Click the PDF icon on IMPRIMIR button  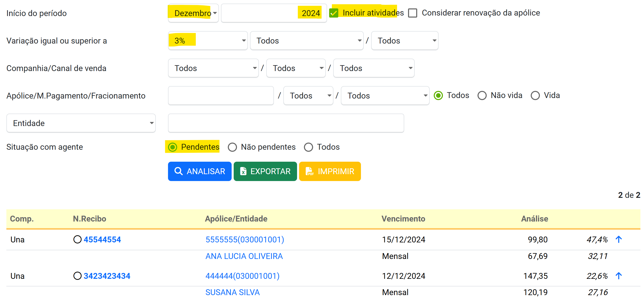(x=309, y=171)
